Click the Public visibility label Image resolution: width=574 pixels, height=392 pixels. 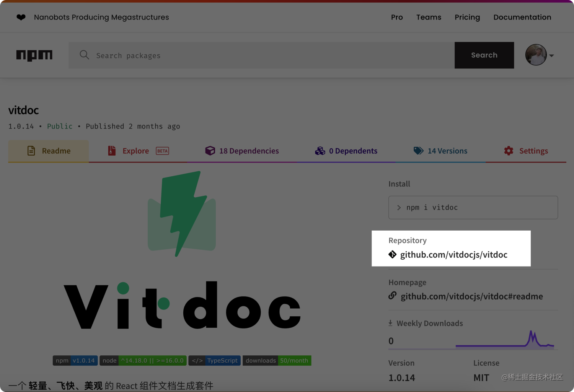pos(60,126)
